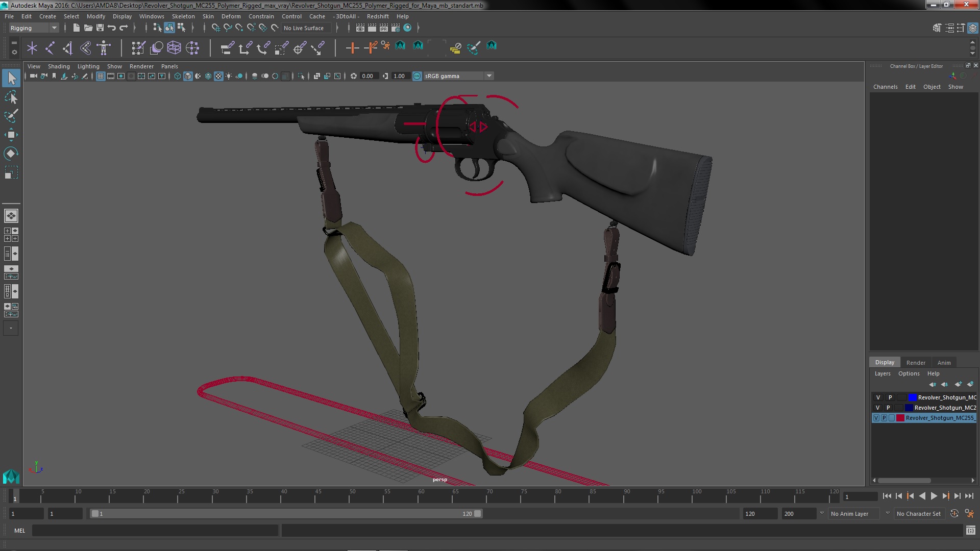Create a new scene with the New Scene icon

coord(76,28)
